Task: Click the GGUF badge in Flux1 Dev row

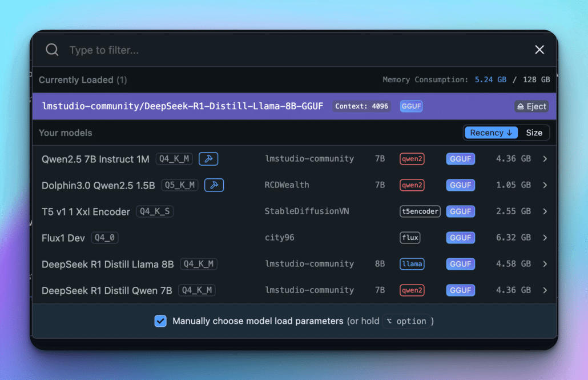Action: point(460,238)
